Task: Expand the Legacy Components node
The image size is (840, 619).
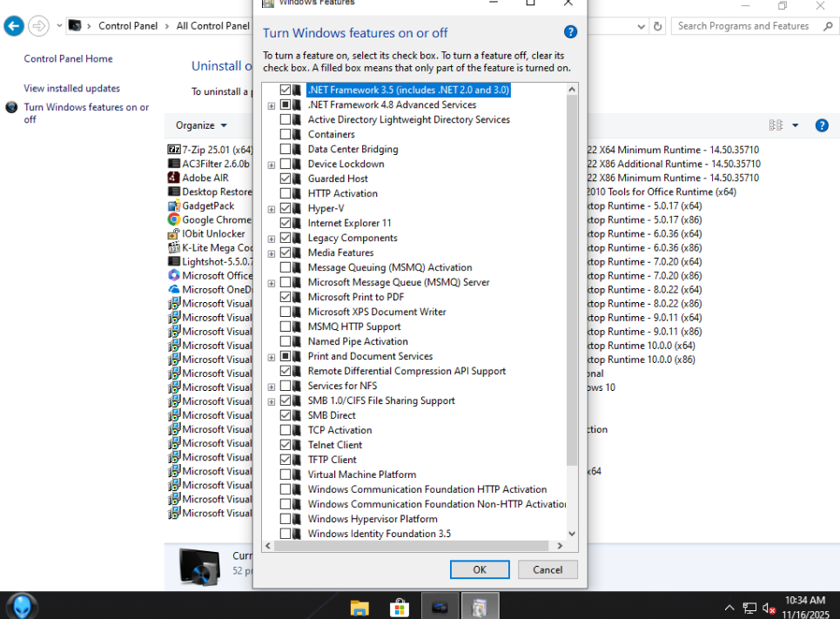Action: point(272,239)
